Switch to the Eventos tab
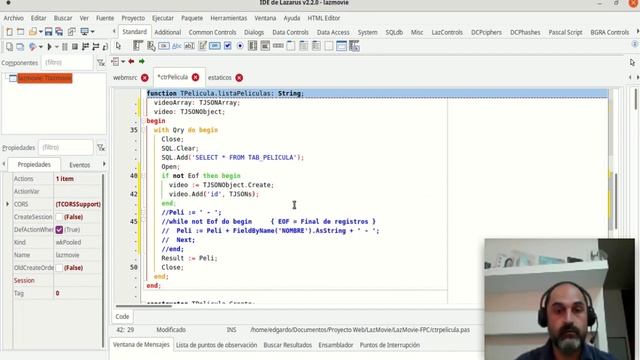The width and height of the screenshot is (640, 360). (80, 165)
